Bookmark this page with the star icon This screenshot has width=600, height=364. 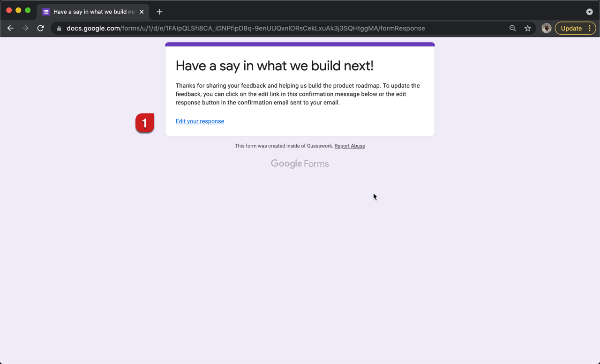click(x=527, y=28)
